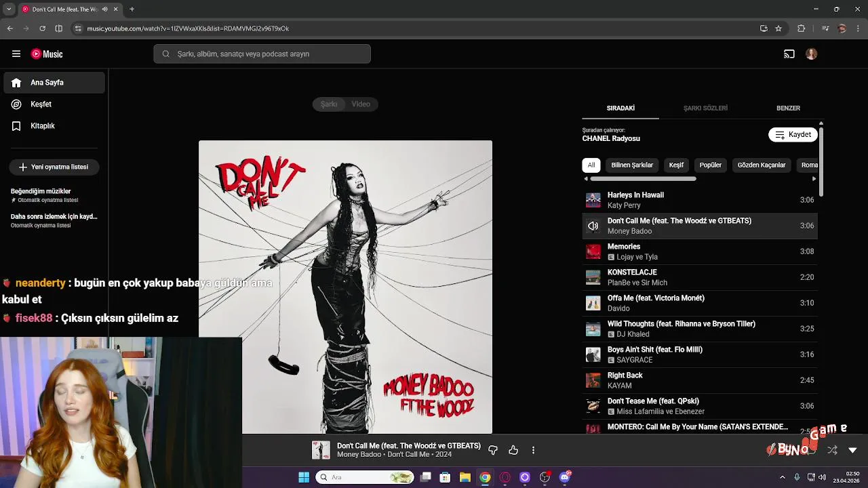Image resolution: width=868 pixels, height=488 pixels.
Task: Play KONSTELACJE from the queue
Action: pyautogui.click(x=700, y=277)
